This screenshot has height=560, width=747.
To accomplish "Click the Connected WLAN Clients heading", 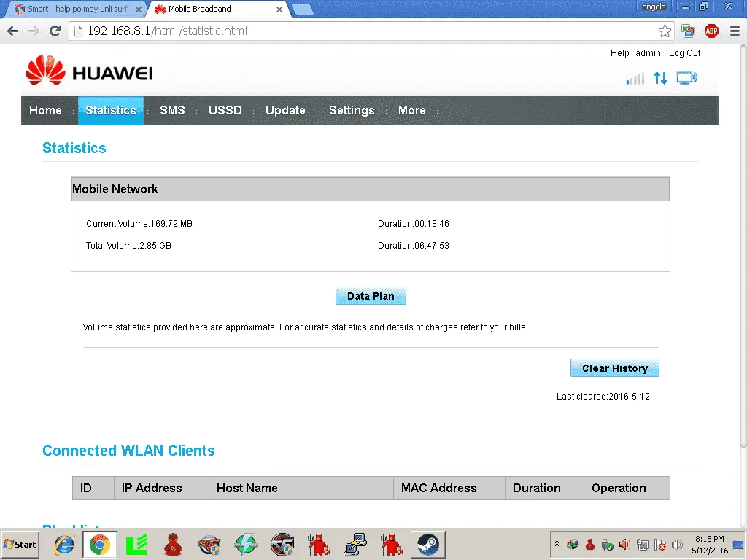I will coord(128,451).
